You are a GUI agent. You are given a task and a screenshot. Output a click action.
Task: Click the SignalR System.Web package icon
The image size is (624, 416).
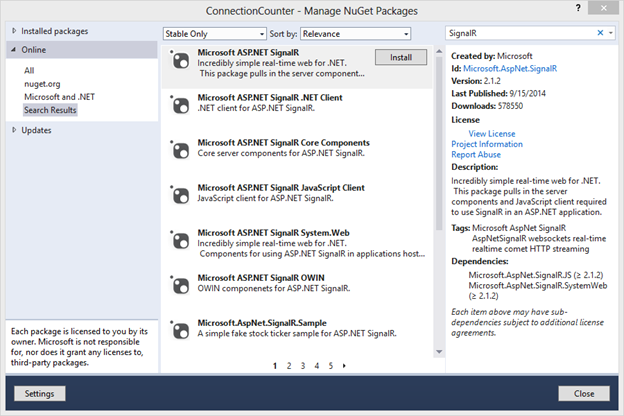[179, 241]
